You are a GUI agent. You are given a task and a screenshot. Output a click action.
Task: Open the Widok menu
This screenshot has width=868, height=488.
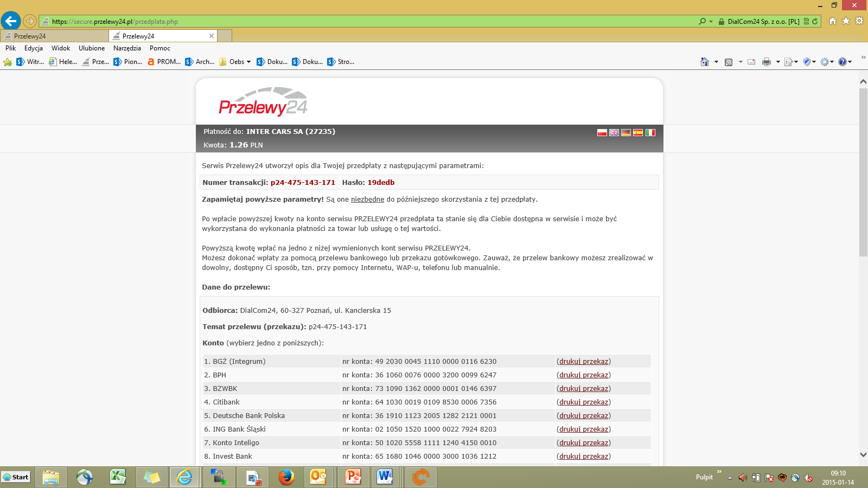tap(61, 48)
